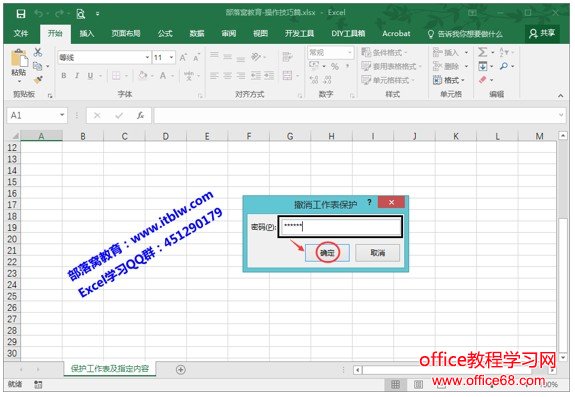Screen dimensions: 575x397
Task: Click the Tell Me search box
Action: pos(465,34)
